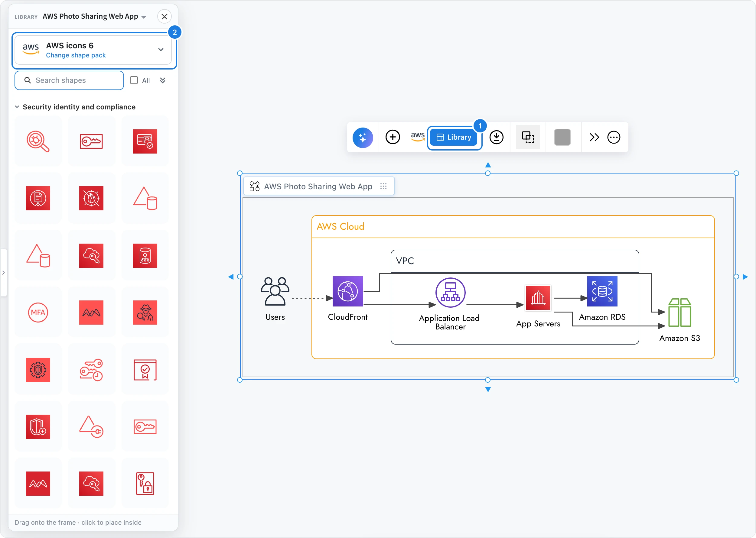The image size is (756, 538).
Task: Close the Library panel
Action: 165,17
